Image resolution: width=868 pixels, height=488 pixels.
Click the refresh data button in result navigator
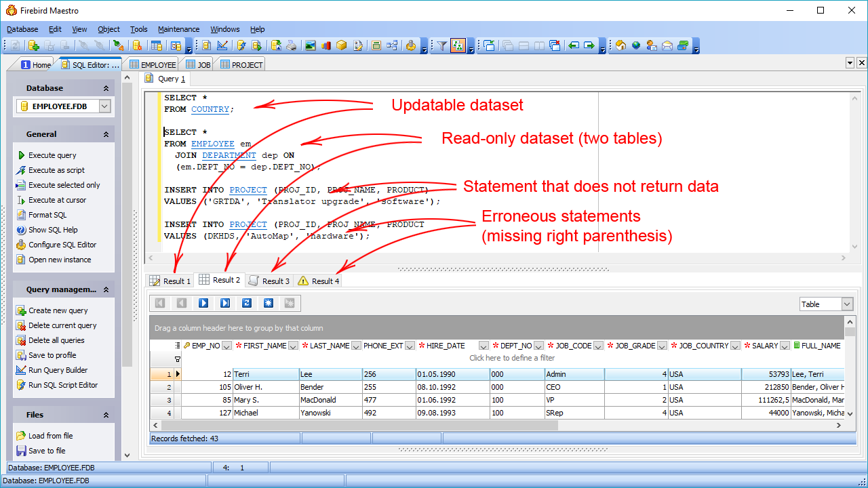coord(247,303)
